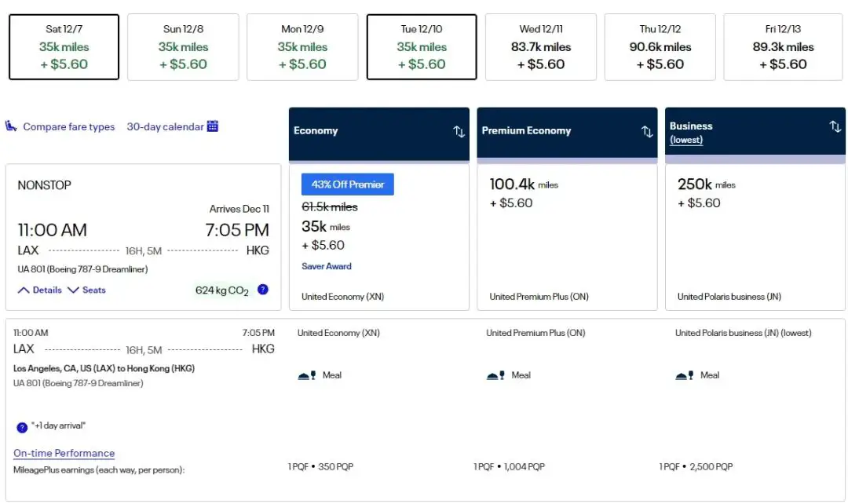The image size is (848, 504).
Task: Click the 43% Off Premier badge
Action: [347, 184]
